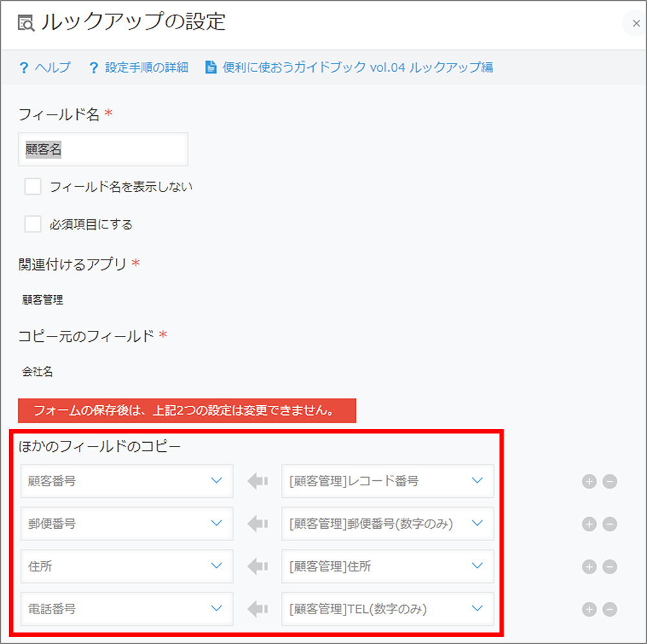This screenshot has height=644, width=647.
Task: Click the コピー元のフィールド label
Action: point(86,336)
